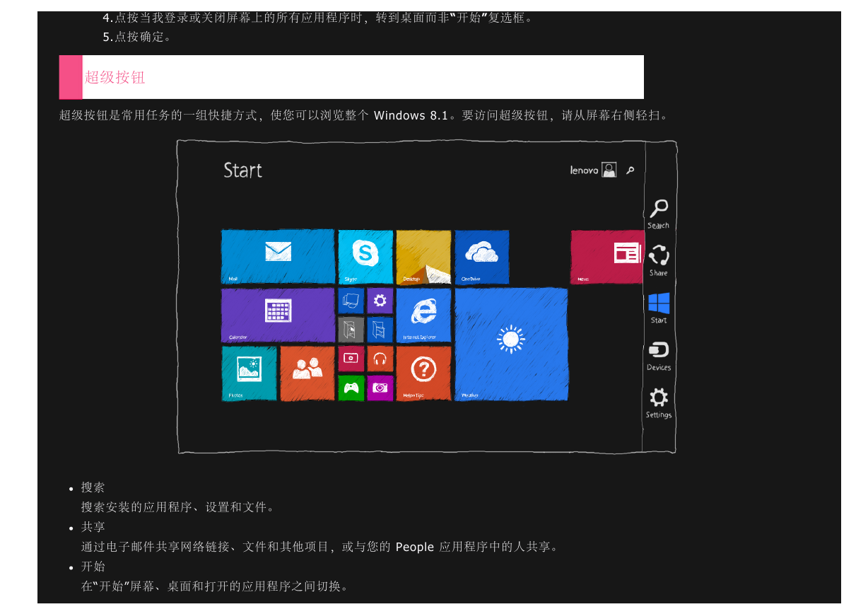
Task: Open the large Weather sun tile
Action: click(x=511, y=344)
